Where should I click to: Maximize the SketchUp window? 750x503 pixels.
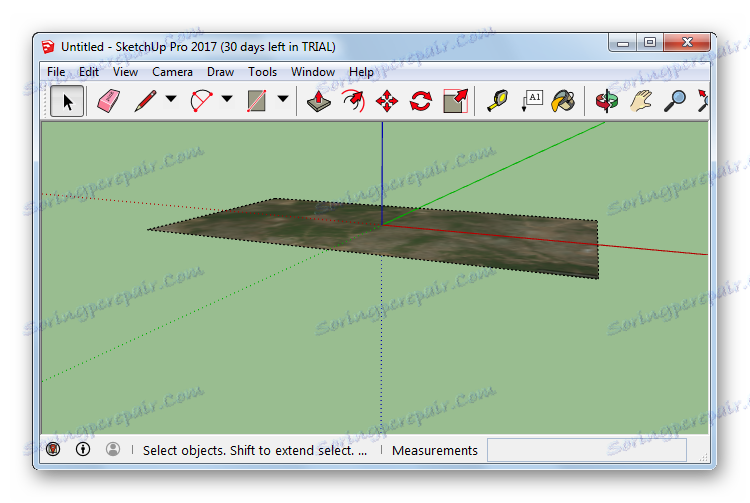[x=650, y=43]
